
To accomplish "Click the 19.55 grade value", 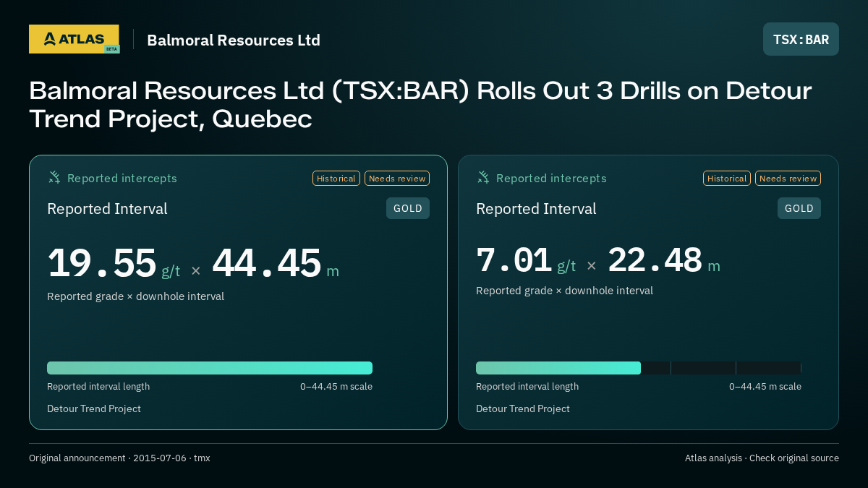I will (102, 263).
